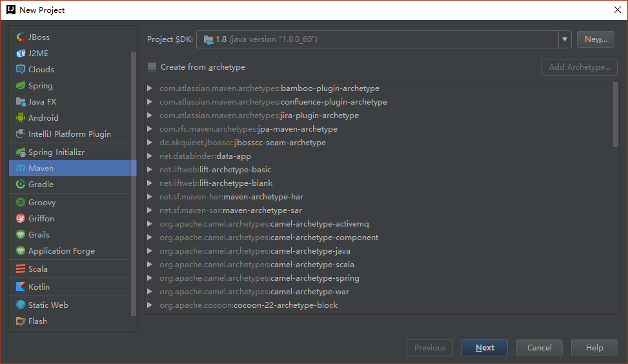Expand maven-archetype-har entry

[149, 197]
